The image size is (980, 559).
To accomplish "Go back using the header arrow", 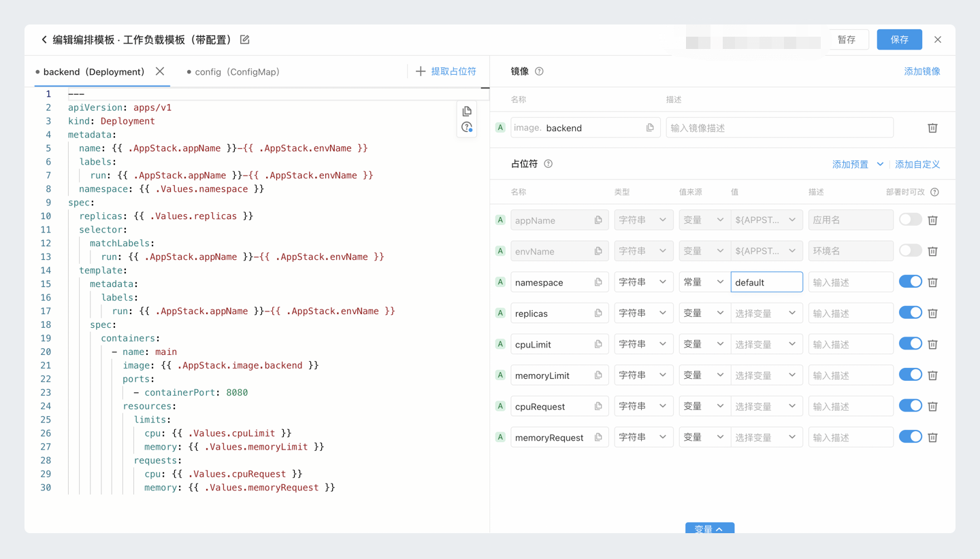I will click(x=44, y=39).
